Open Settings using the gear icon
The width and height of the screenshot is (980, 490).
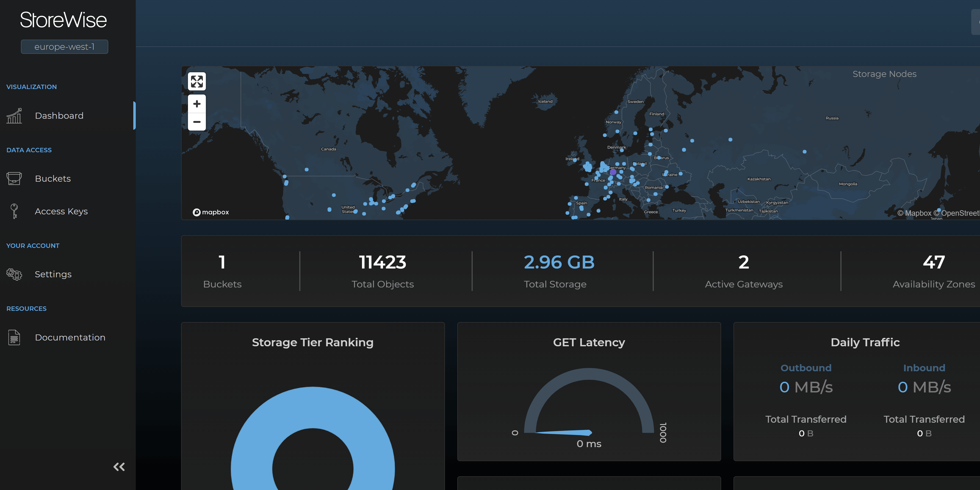click(x=14, y=274)
